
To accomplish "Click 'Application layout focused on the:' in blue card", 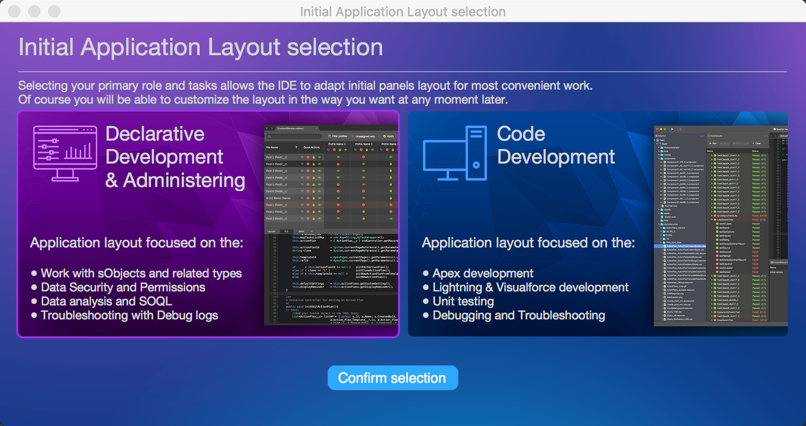I will 528,243.
